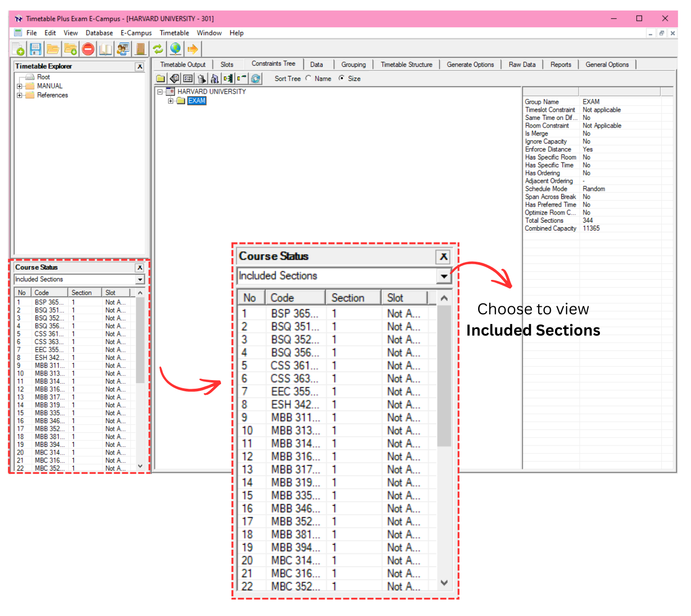Open the File menu
The height and width of the screenshot is (616, 691).
point(31,33)
